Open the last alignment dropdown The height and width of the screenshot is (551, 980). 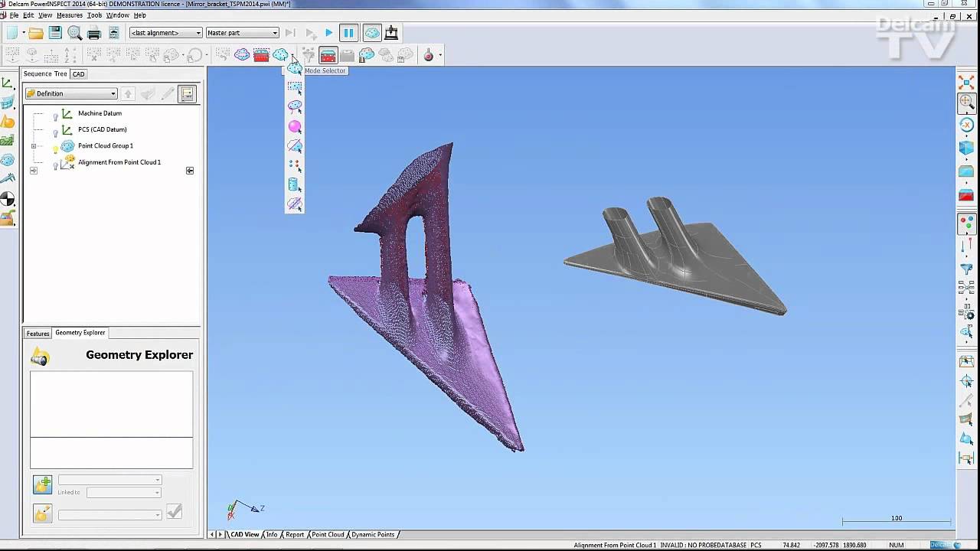tap(166, 33)
